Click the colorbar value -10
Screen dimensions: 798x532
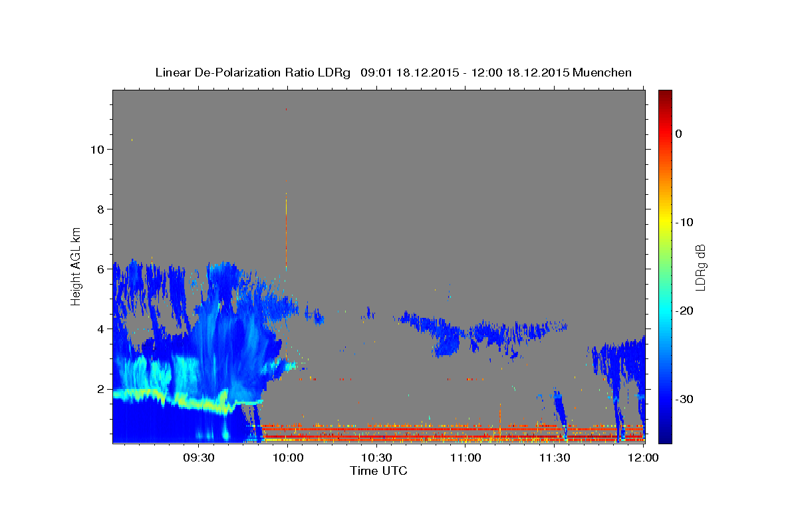tap(684, 222)
